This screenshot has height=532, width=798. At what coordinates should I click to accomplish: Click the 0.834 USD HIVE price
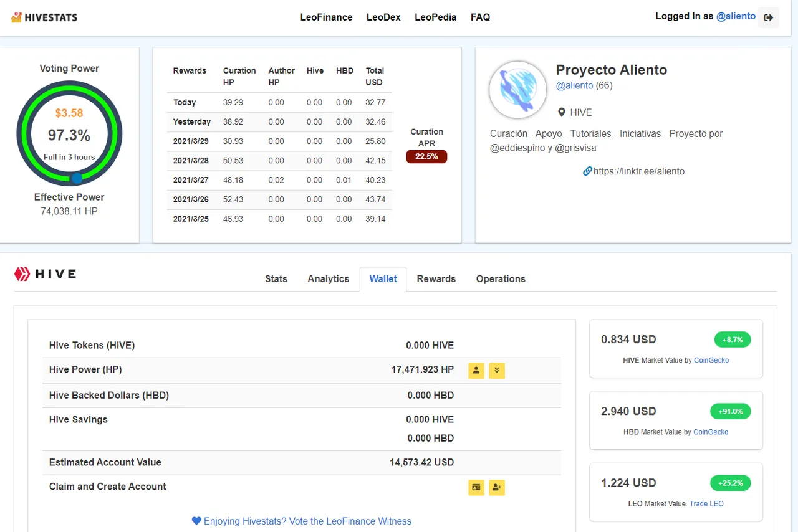pos(628,340)
